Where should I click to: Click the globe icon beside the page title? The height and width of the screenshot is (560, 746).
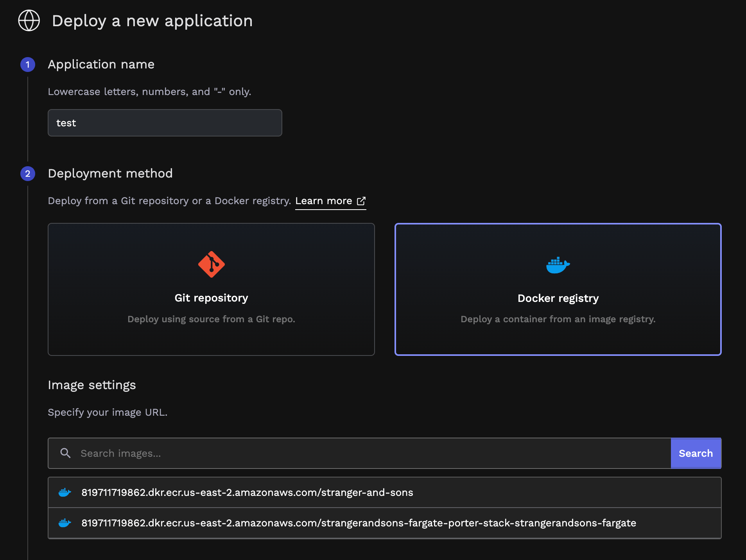(29, 20)
